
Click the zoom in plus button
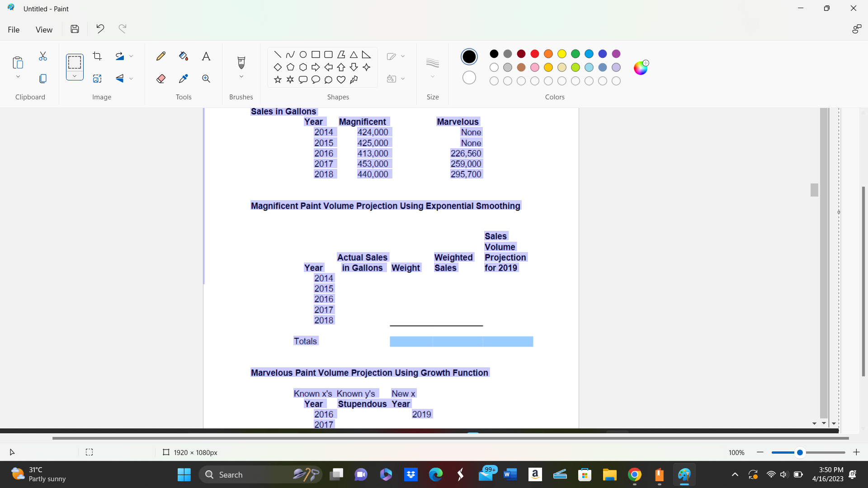coord(856,452)
